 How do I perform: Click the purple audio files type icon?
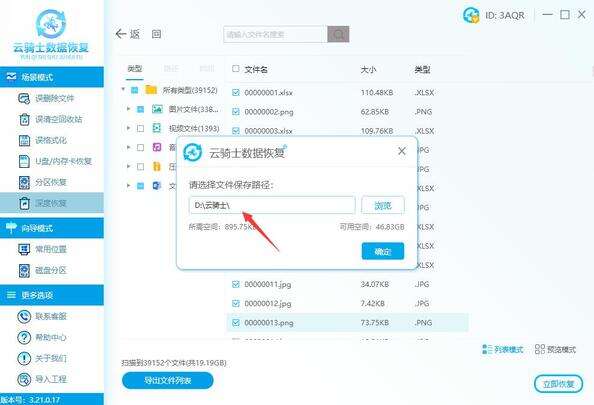click(156, 147)
